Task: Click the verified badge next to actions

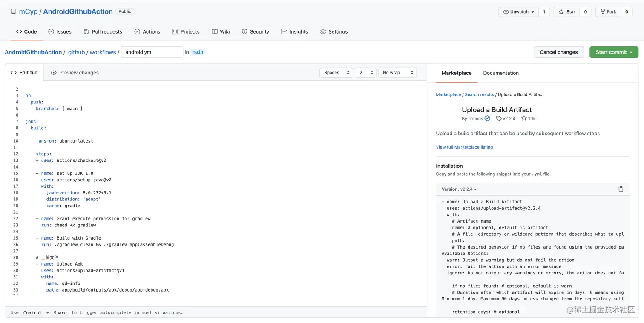Action: click(487, 119)
